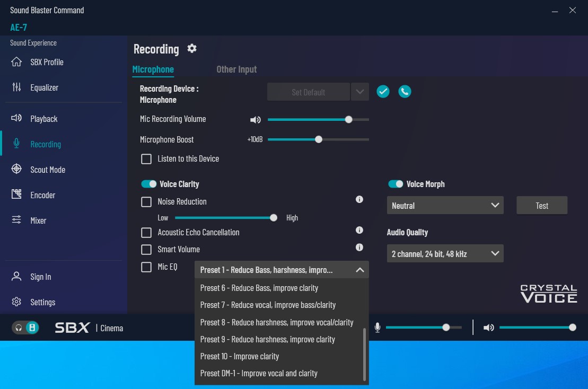The image size is (588, 389).
Task: Turn off Voice Morph toggle
Action: (395, 184)
